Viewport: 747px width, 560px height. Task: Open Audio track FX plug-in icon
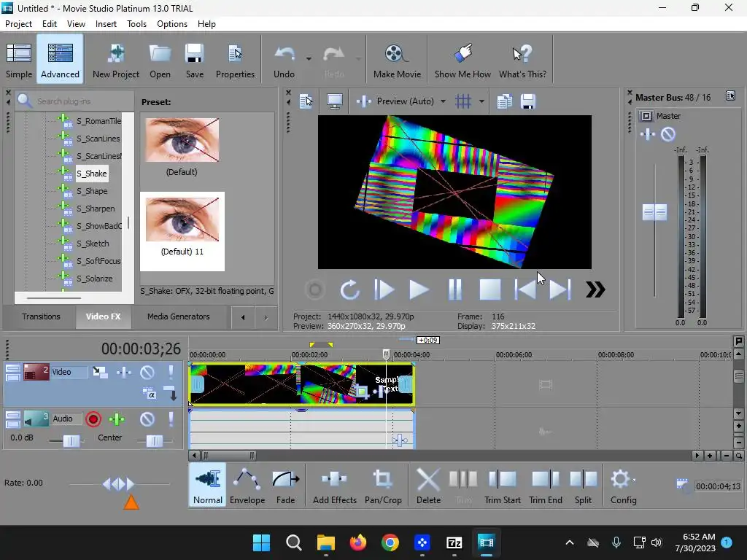coord(117,419)
